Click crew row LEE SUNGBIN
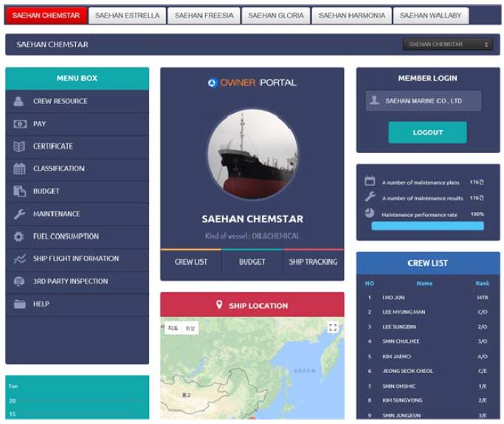The height and width of the screenshot is (424, 504). 428,326
